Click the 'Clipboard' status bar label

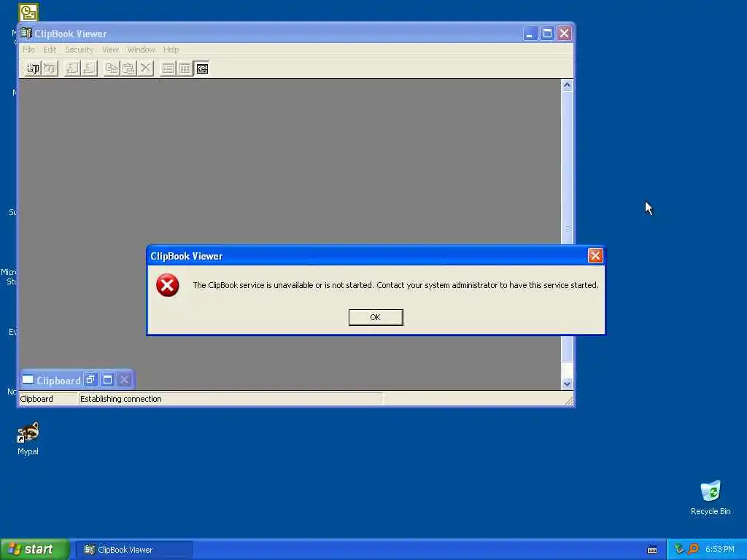point(36,399)
